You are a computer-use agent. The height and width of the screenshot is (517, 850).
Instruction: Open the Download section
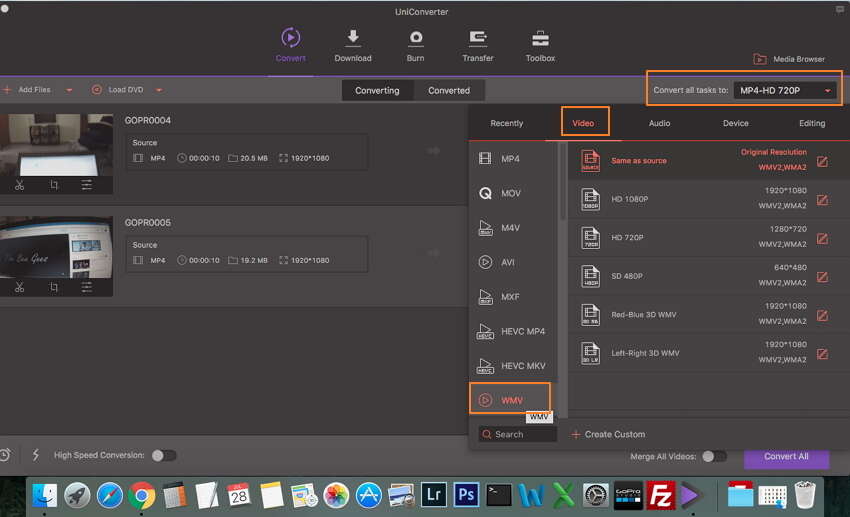pyautogui.click(x=353, y=46)
